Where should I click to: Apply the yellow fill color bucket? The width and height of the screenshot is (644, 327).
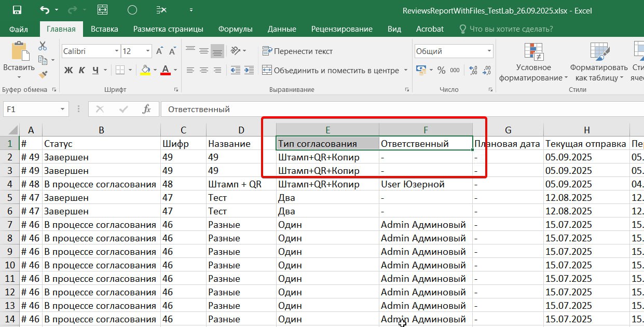coord(145,70)
